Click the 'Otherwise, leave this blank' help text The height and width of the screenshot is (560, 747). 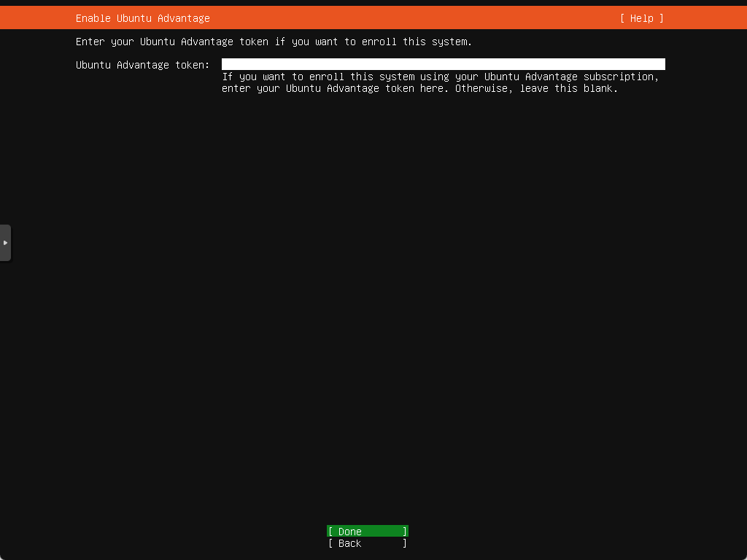536,88
